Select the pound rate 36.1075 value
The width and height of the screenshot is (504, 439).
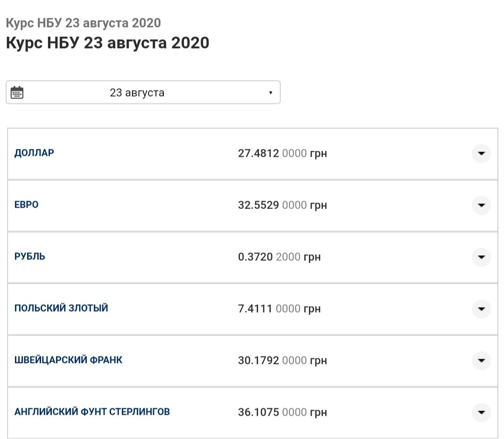click(x=259, y=412)
